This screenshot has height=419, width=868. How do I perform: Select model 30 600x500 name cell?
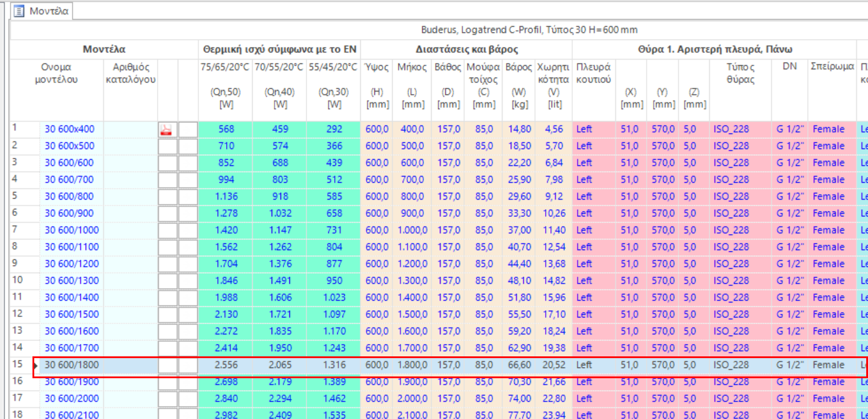click(71, 146)
